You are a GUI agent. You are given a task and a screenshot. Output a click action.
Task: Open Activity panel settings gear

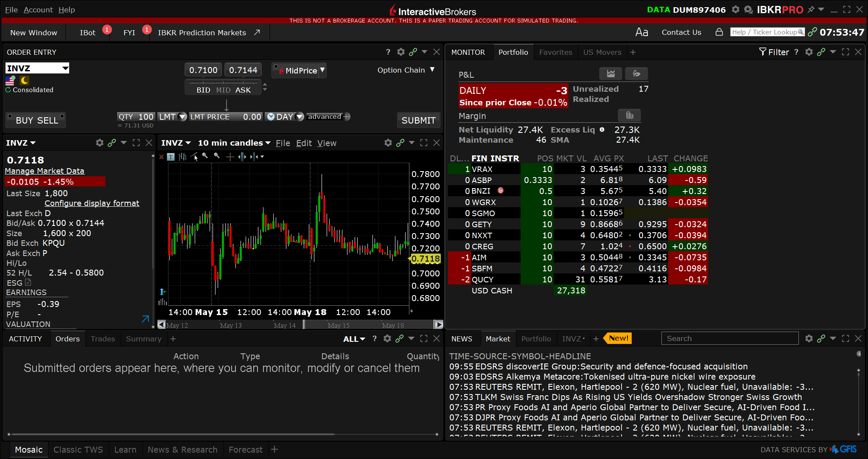coord(387,338)
